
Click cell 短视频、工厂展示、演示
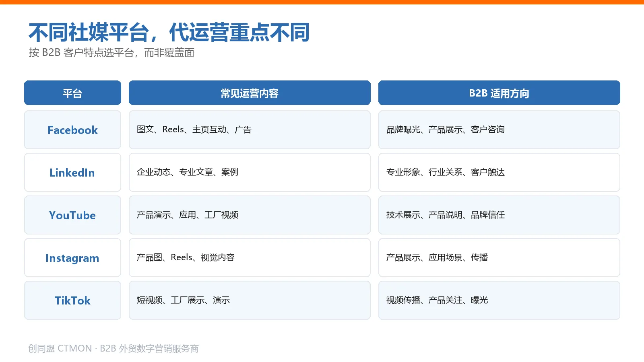coord(250,300)
